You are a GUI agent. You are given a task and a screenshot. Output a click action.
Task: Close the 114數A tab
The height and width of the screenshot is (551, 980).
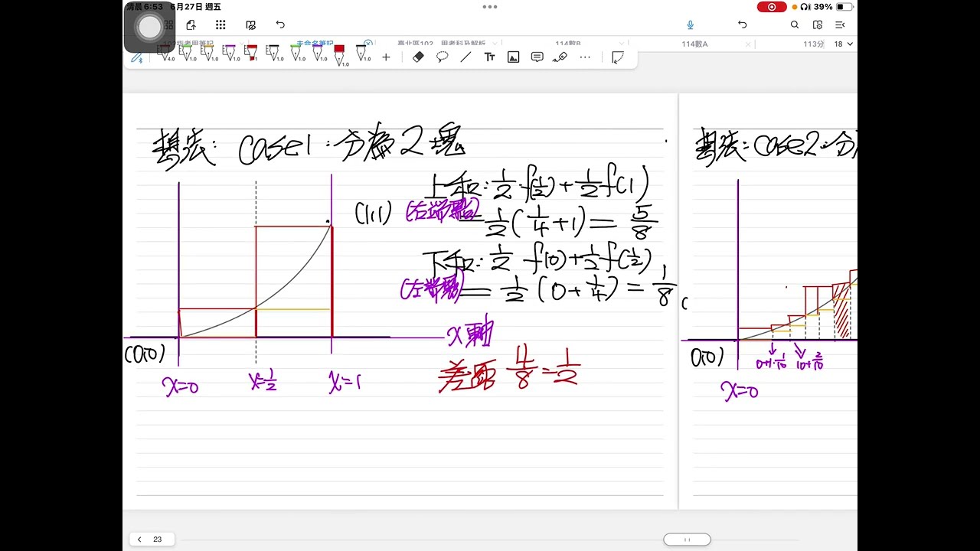748,44
